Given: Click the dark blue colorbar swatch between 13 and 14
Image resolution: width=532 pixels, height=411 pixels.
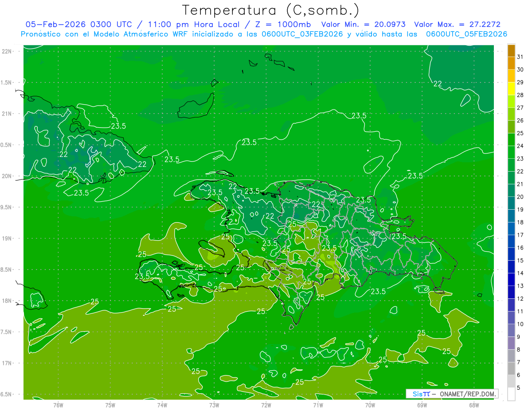Looking at the screenshot, I should click(x=511, y=280).
